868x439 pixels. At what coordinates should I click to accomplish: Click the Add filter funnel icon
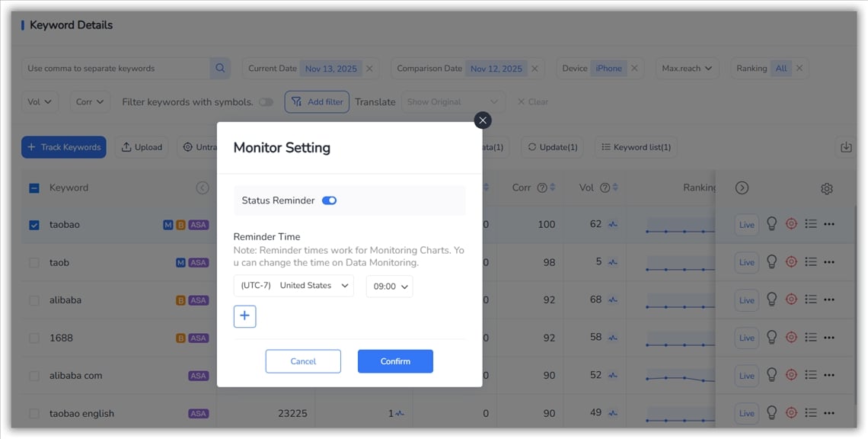pos(295,101)
